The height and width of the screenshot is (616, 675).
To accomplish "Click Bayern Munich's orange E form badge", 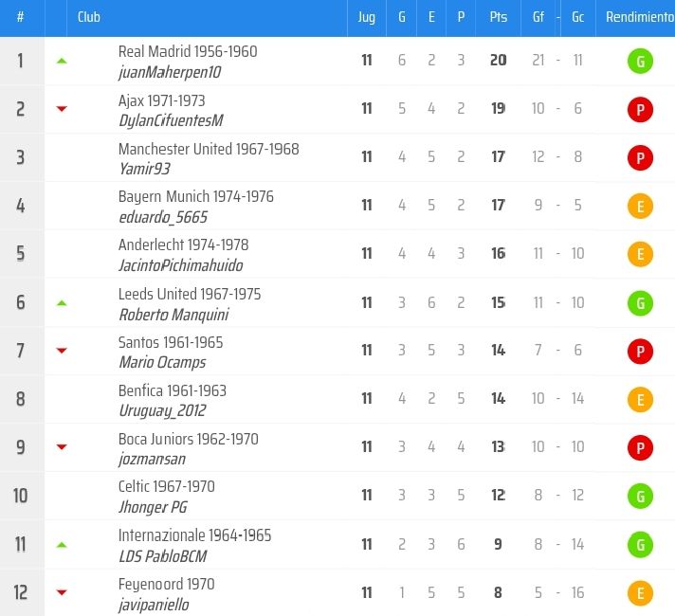I will pos(640,207).
